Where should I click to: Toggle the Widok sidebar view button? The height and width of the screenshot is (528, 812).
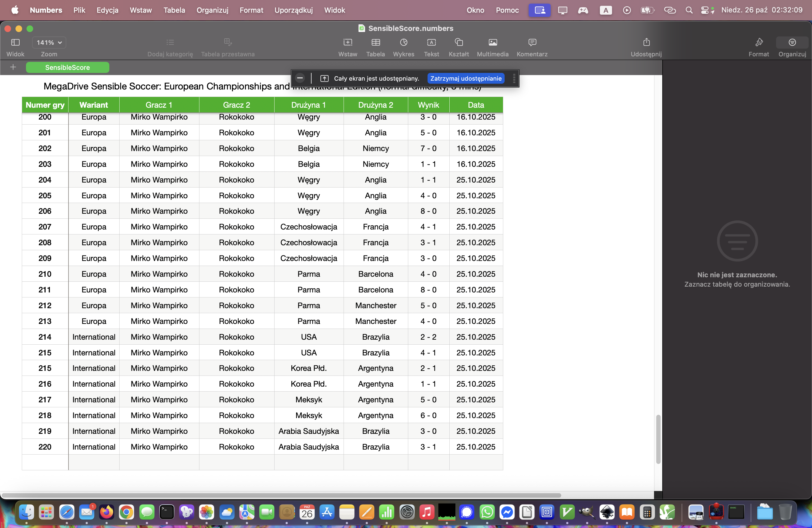point(15,43)
